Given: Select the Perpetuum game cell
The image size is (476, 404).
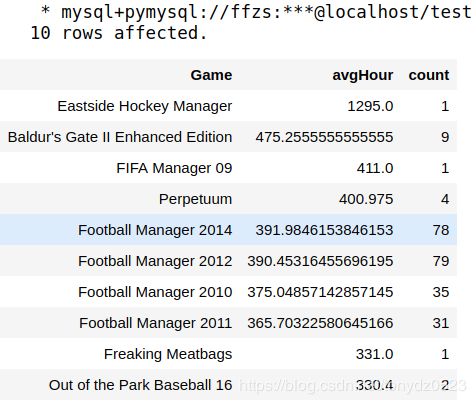Looking at the screenshot, I should pyautogui.click(x=195, y=199).
